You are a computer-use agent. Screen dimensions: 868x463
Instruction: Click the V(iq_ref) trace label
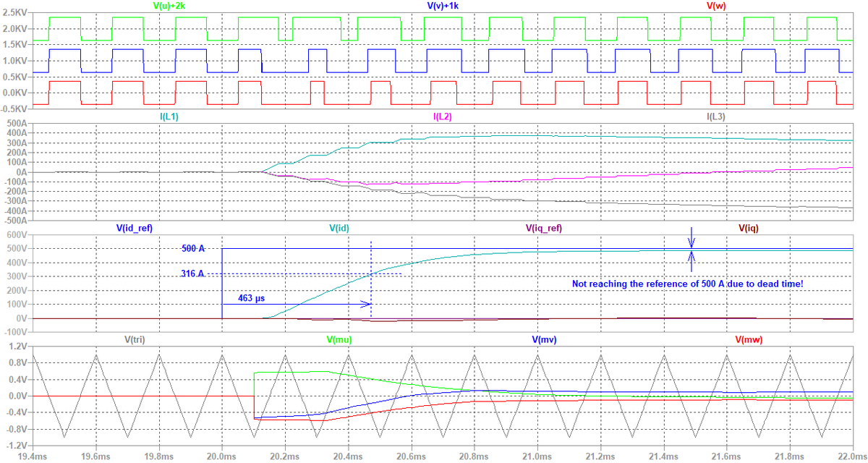(x=544, y=228)
